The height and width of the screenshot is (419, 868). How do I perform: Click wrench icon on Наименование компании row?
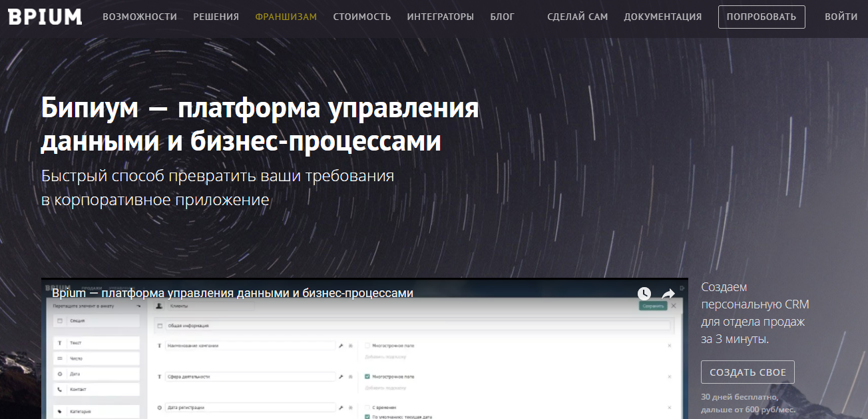341,346
